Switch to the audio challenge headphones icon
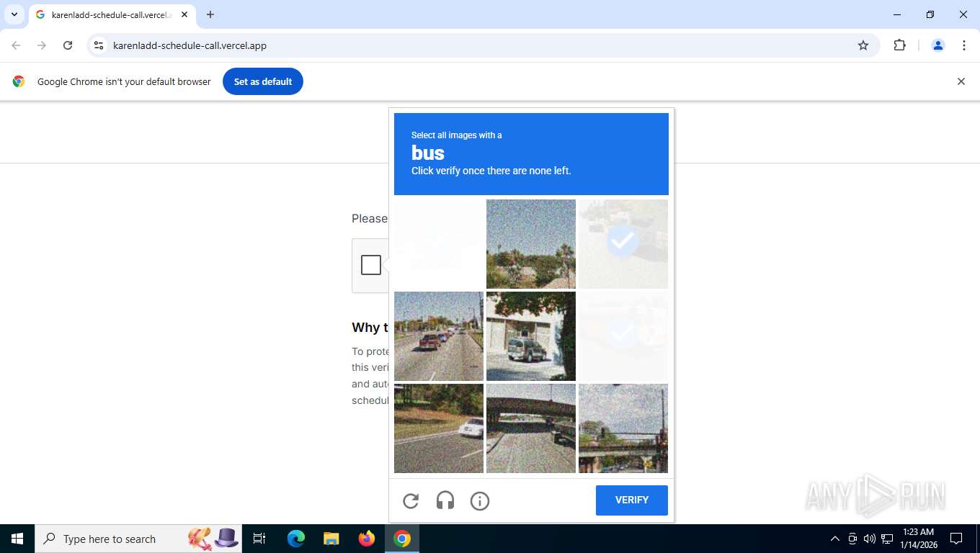Screen dimensions: 980x553 (x=445, y=500)
